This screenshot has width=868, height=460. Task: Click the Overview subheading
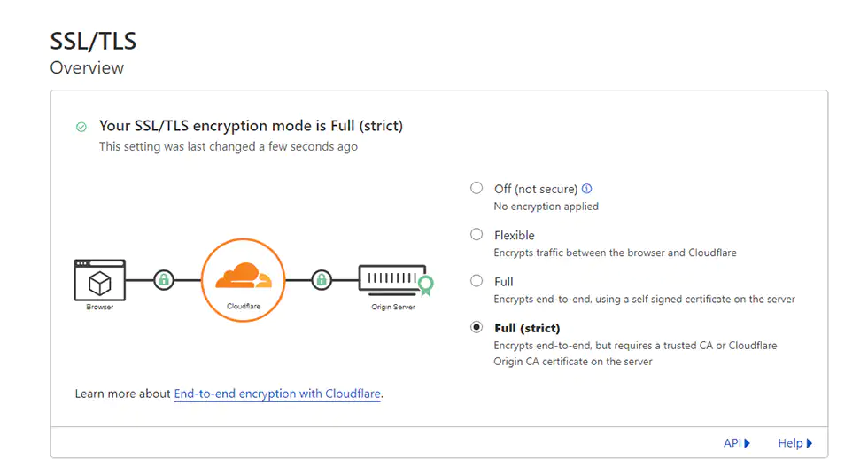pos(87,68)
